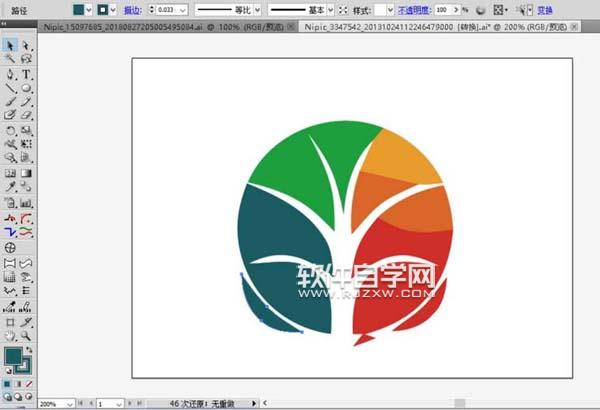Select the Direct Selection tool

26,46
